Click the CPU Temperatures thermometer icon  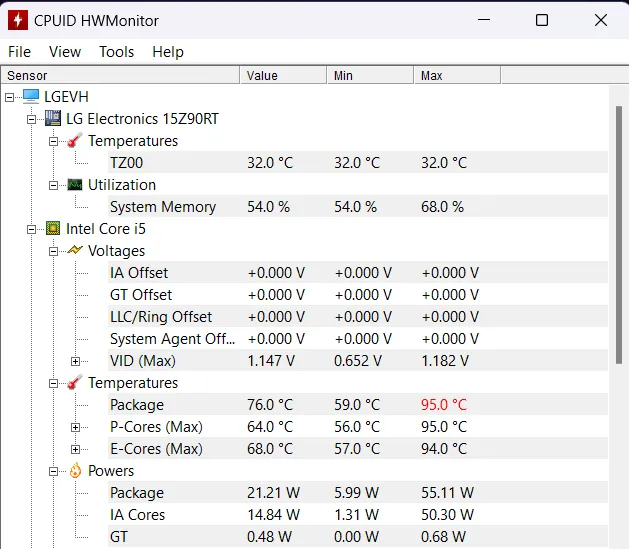tap(75, 383)
